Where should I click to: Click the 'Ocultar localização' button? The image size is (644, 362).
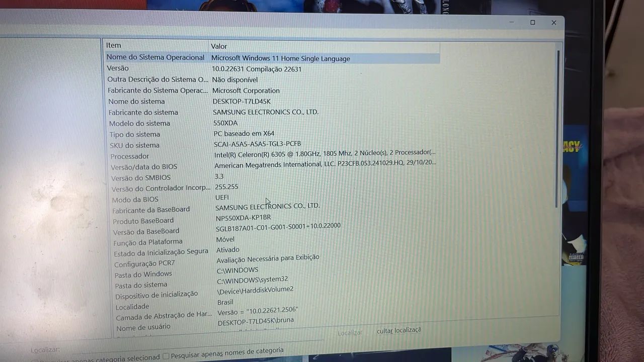click(398, 330)
